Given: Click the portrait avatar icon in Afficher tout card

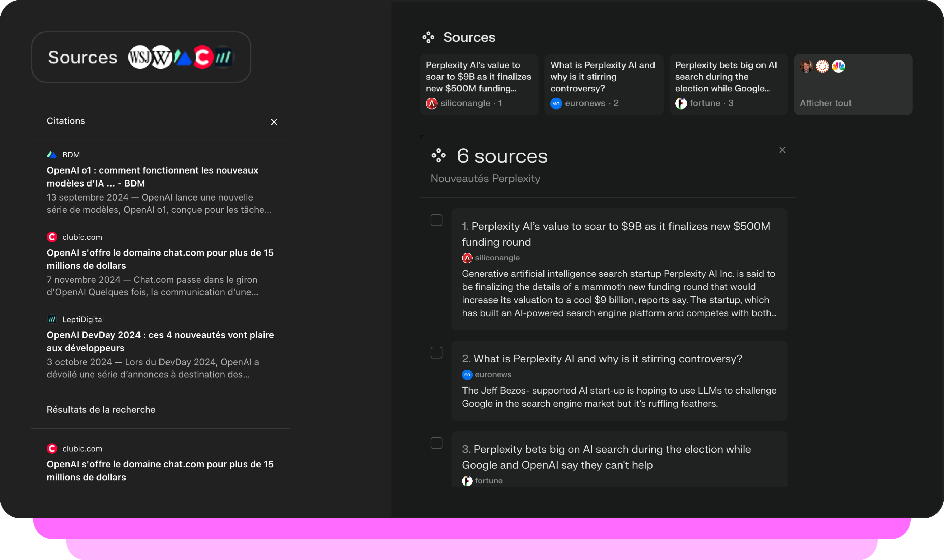Looking at the screenshot, I should [x=806, y=67].
